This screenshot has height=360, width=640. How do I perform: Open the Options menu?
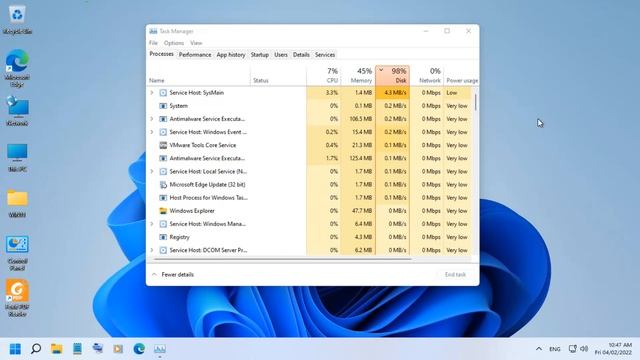point(174,43)
